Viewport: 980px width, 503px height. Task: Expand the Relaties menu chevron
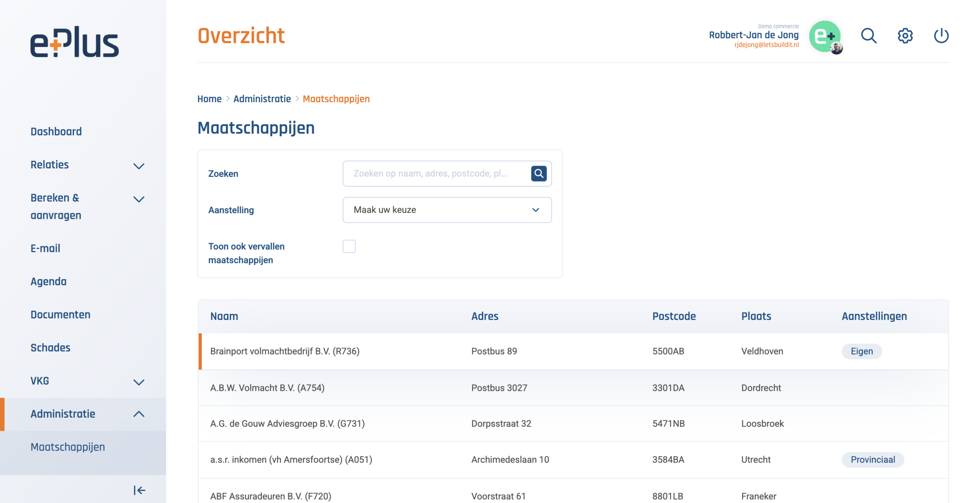[139, 166]
